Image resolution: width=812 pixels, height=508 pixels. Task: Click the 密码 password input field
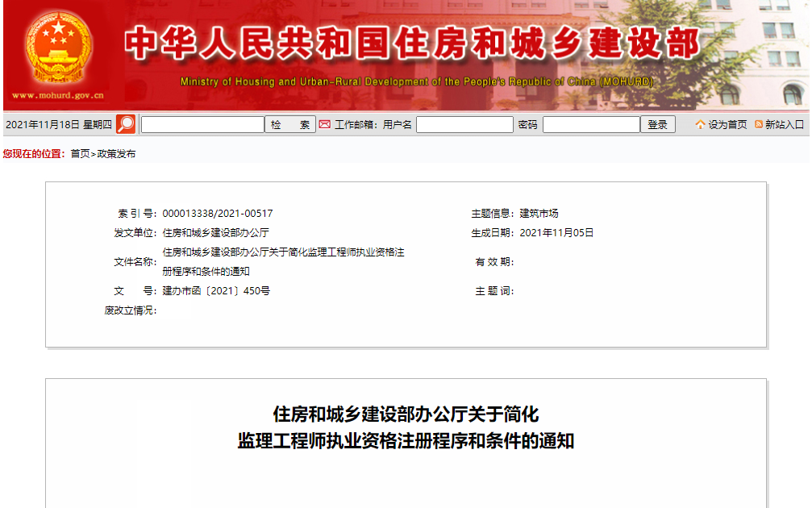pos(591,124)
